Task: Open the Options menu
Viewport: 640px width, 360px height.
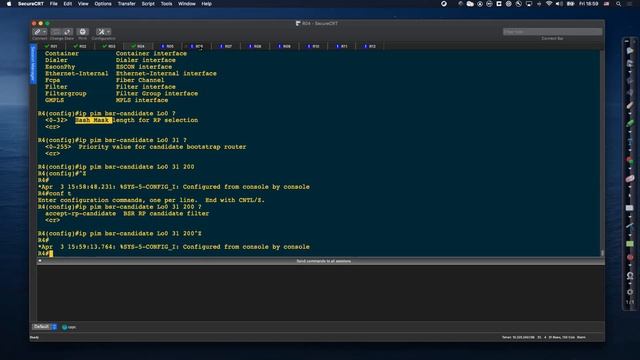Action: click(103, 4)
